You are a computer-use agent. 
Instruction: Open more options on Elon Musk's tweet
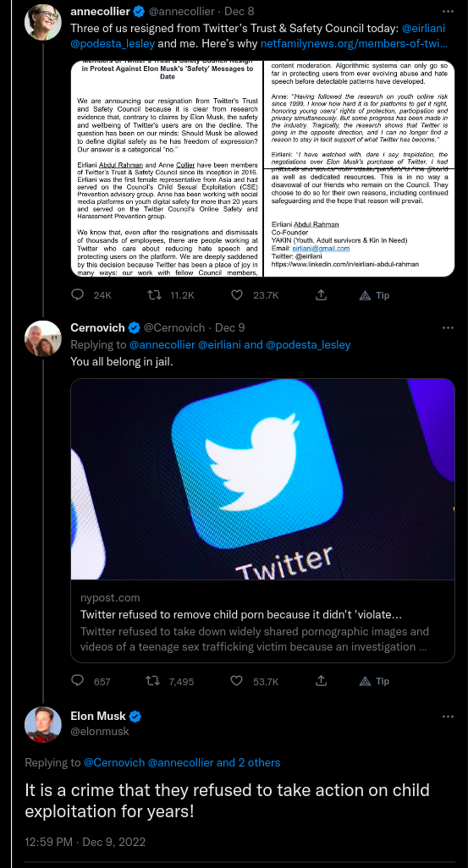(x=448, y=717)
